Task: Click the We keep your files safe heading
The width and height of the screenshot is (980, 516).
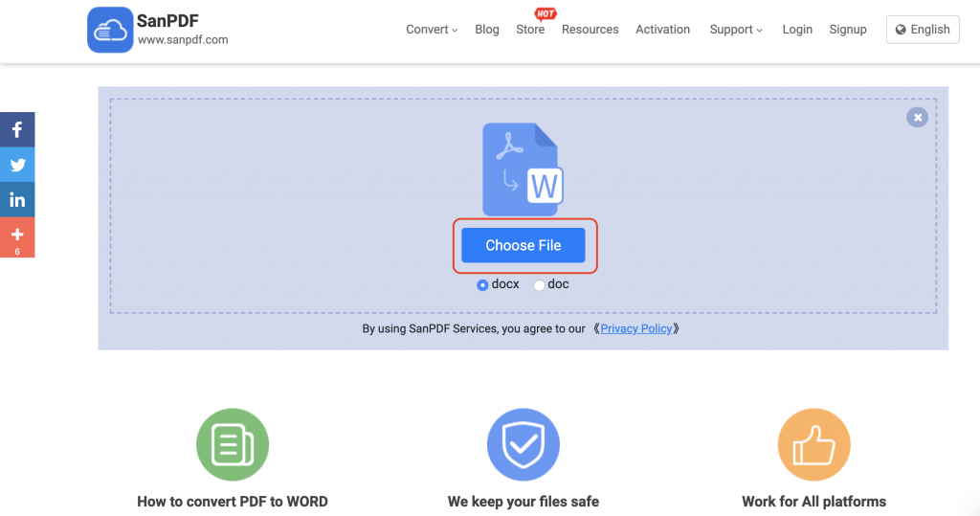Action: [523, 502]
